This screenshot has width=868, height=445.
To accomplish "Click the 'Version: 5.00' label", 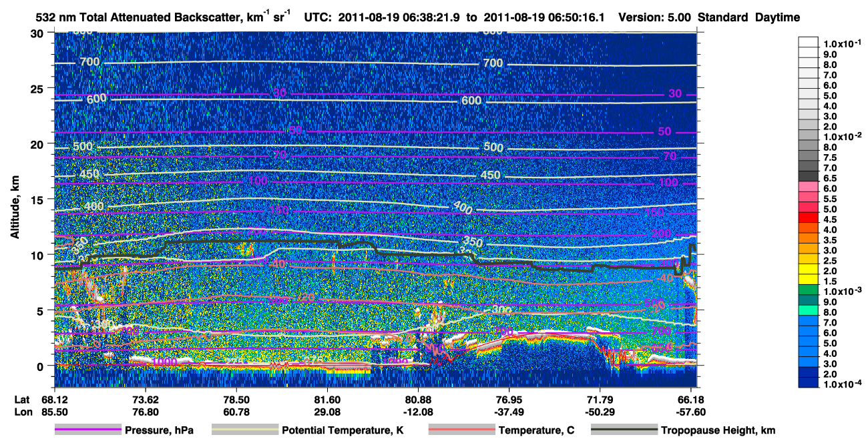I will pos(655,17).
